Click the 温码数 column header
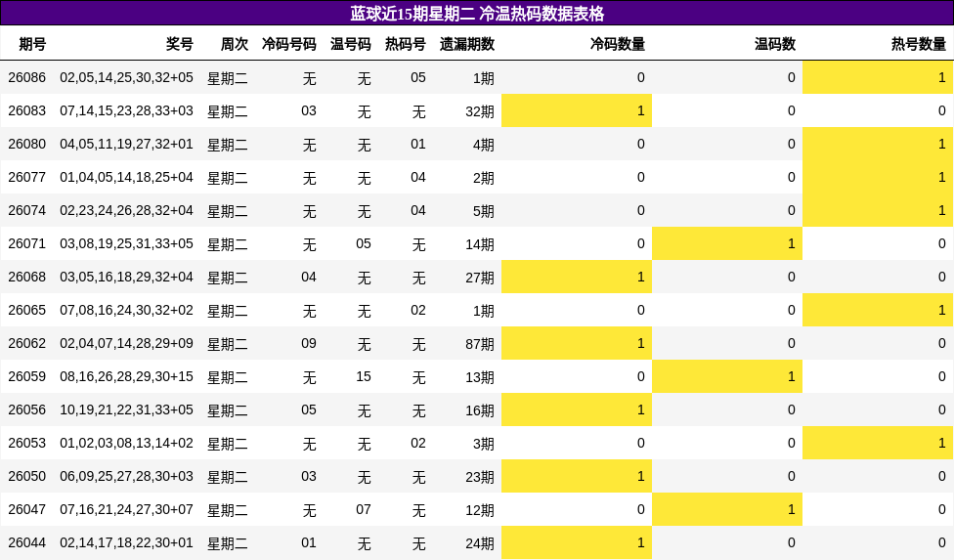Viewport: 954px width, 560px height. click(x=775, y=44)
